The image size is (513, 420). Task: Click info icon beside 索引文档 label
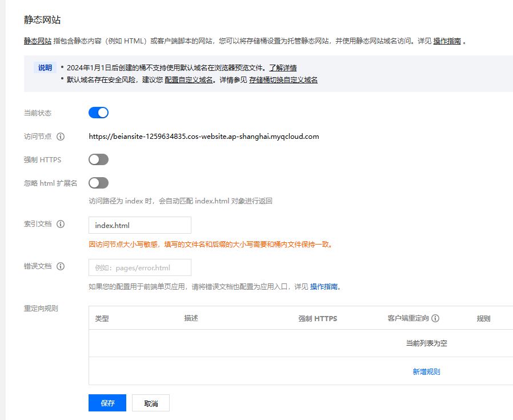point(61,224)
